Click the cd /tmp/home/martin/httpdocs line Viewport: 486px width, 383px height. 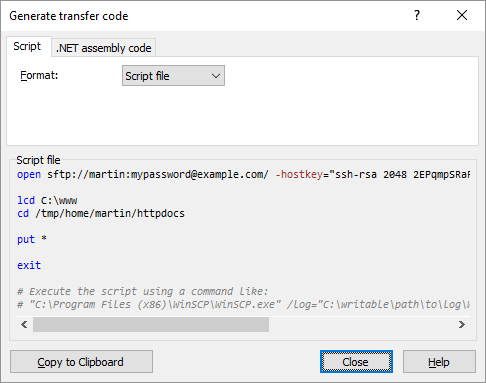(x=101, y=213)
